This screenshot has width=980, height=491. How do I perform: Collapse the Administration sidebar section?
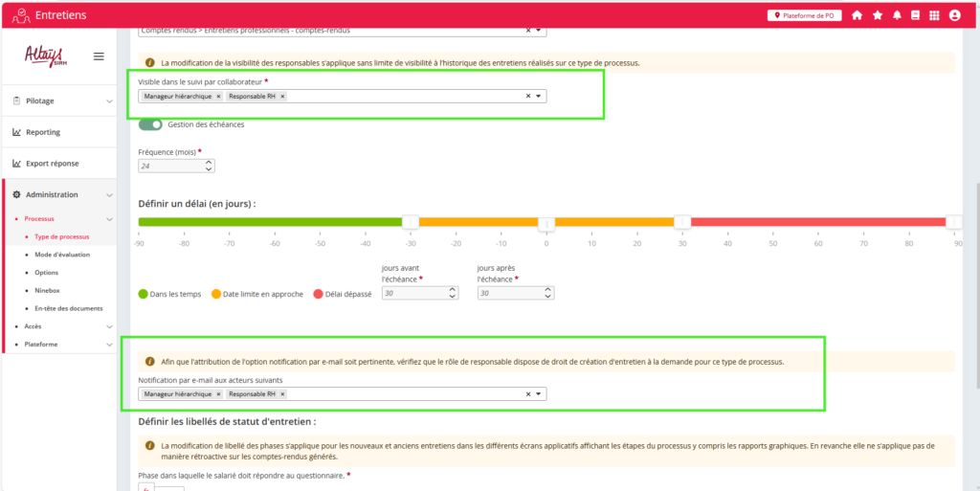pyautogui.click(x=63, y=194)
